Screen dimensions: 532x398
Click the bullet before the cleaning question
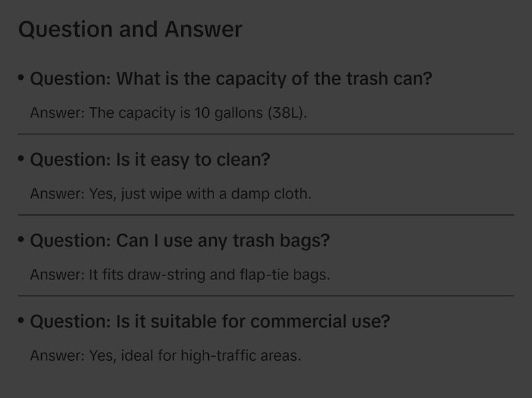click(x=21, y=159)
